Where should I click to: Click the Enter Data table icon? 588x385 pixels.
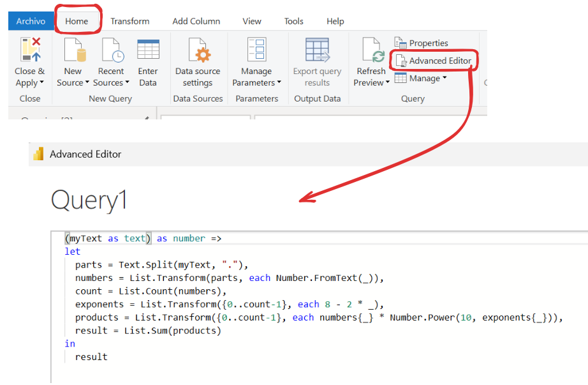(148, 49)
